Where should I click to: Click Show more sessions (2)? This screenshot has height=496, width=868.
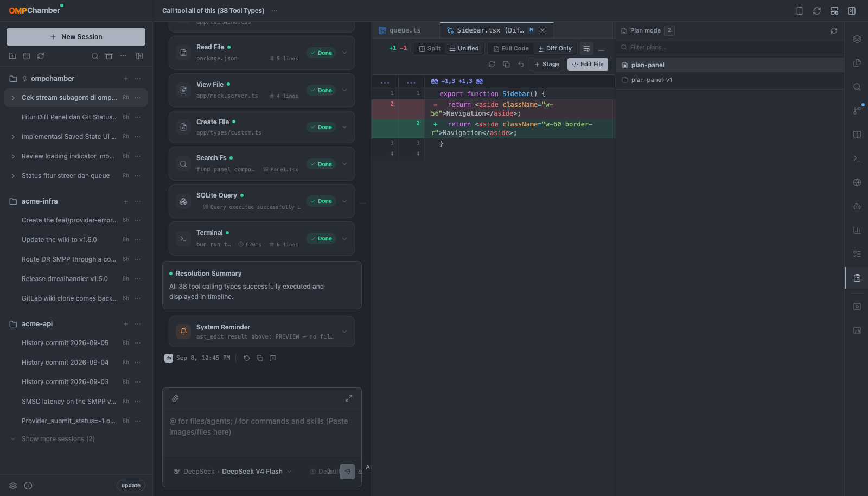[58, 439]
